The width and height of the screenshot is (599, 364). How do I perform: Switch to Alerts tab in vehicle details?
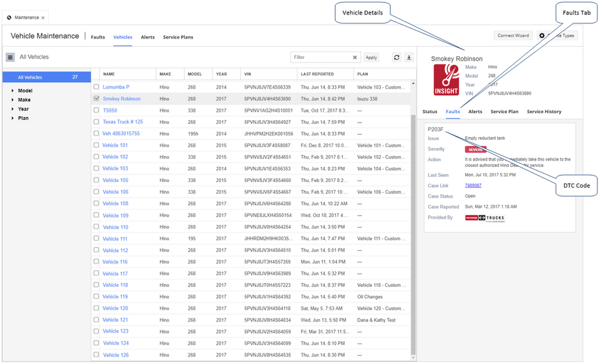(x=475, y=112)
